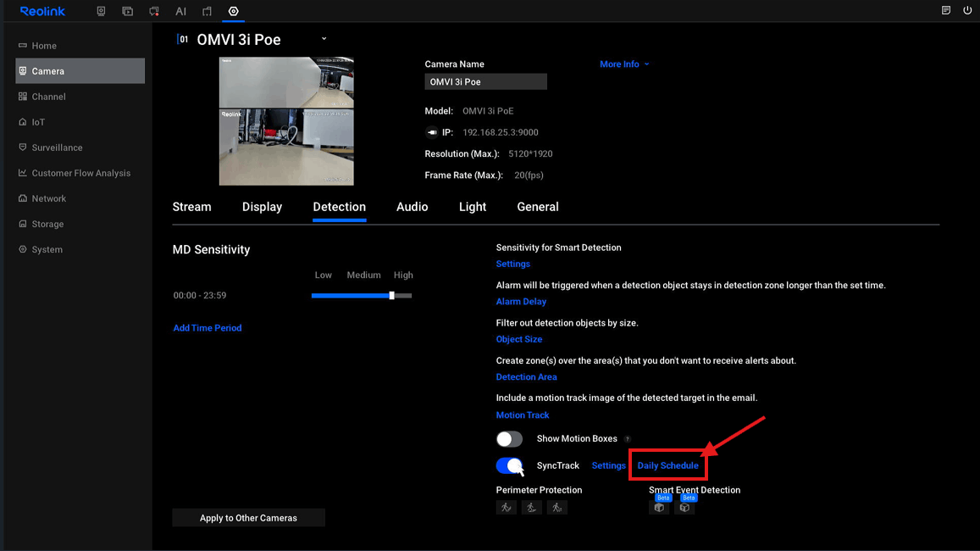980x551 pixels.
Task: Click the High sensitivity label
Action: (403, 275)
